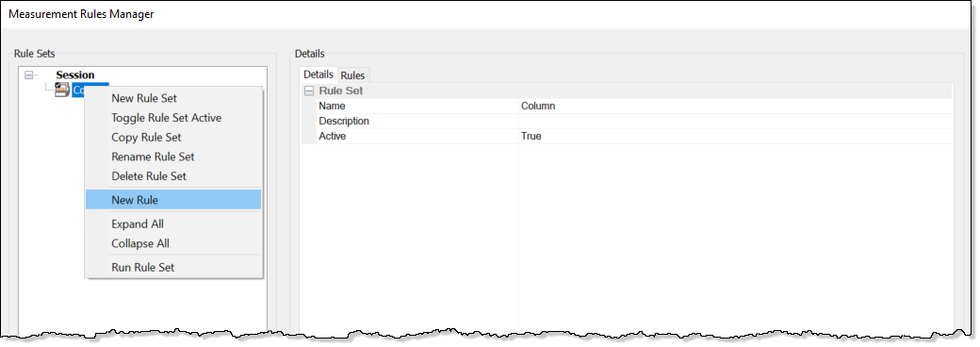This screenshot has height=347, width=980.
Task: Select the Session tree item
Action: point(75,75)
